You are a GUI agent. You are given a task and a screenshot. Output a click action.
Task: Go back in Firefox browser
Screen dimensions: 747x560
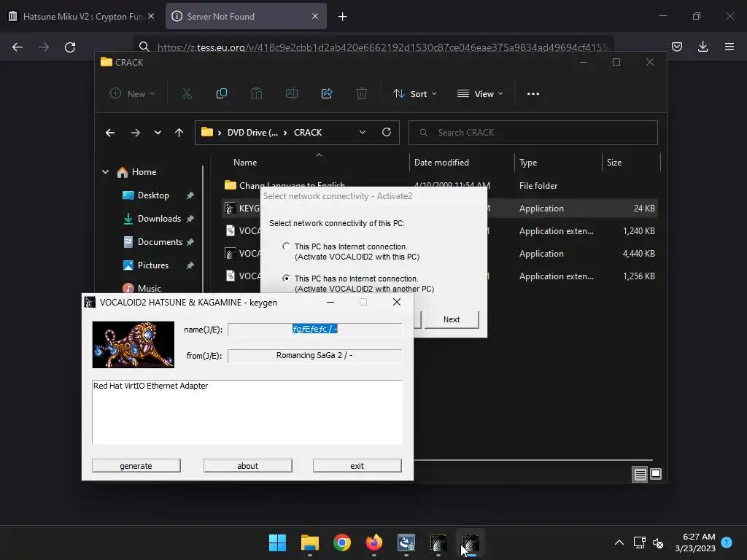pos(18,47)
